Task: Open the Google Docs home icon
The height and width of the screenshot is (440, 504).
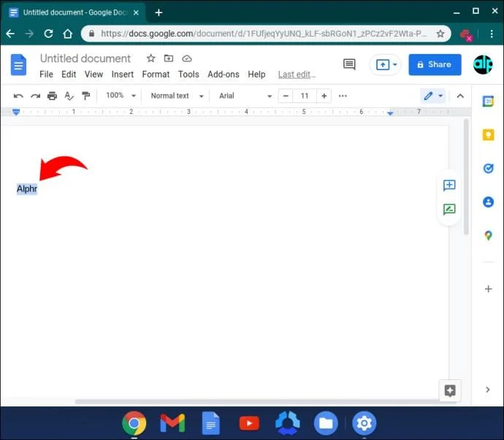Action: [18, 64]
